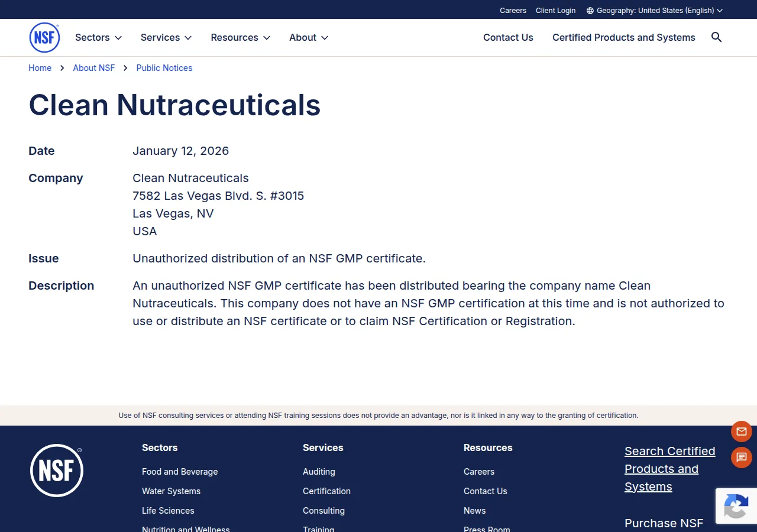Click the Unauthorized distribution issue text
757x532 pixels.
click(279, 258)
